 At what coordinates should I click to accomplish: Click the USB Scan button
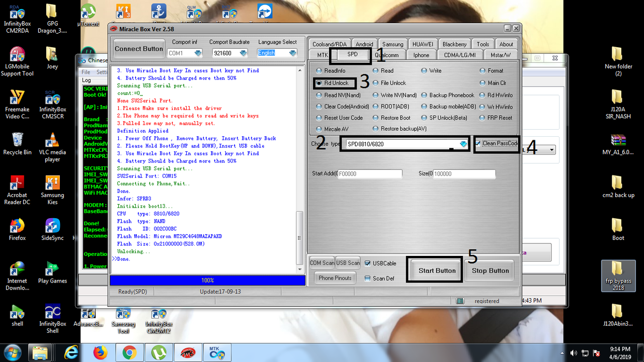(348, 263)
